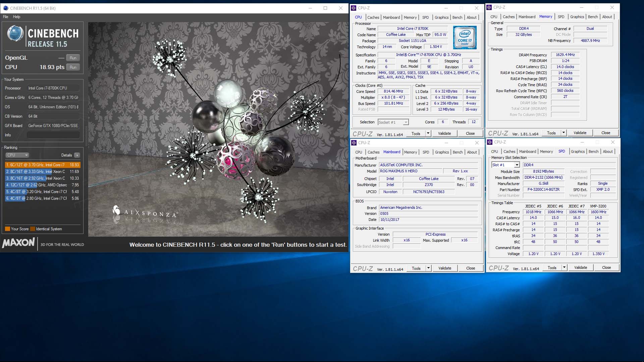Switch to Bench tab in top-left CPU-Z window

(457, 17)
